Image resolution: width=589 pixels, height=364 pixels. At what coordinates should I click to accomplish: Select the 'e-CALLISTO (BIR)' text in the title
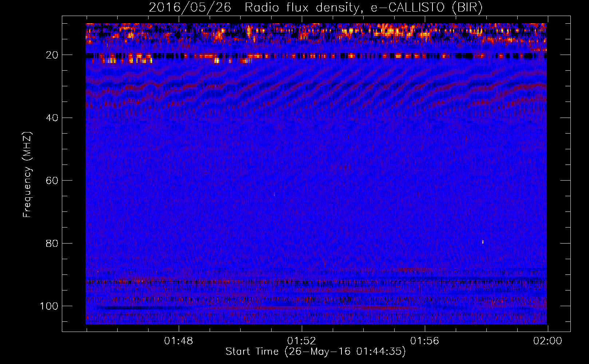pos(426,8)
